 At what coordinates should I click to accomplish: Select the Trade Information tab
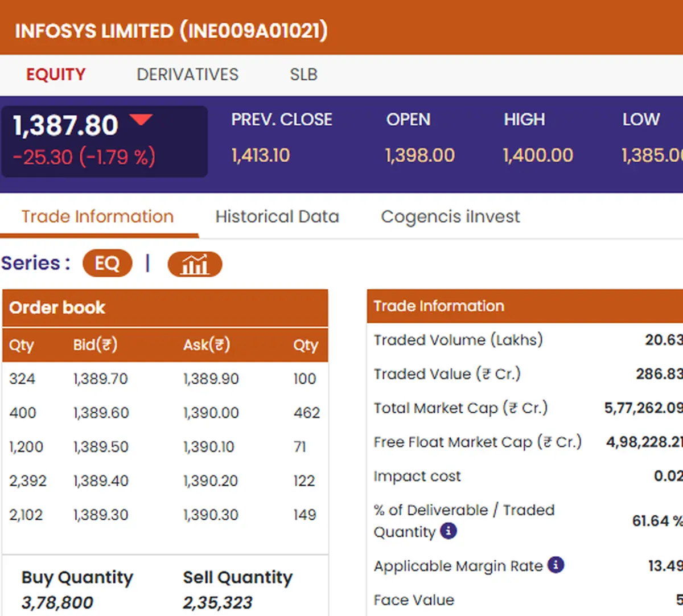[98, 217]
